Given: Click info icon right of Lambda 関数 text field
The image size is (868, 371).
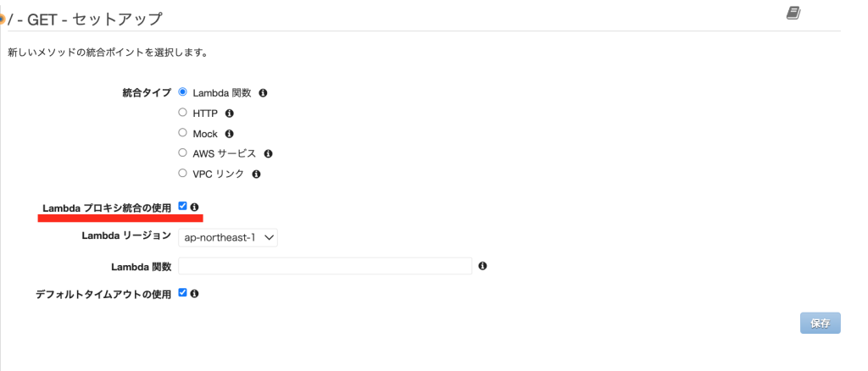Looking at the screenshot, I should [x=482, y=266].
